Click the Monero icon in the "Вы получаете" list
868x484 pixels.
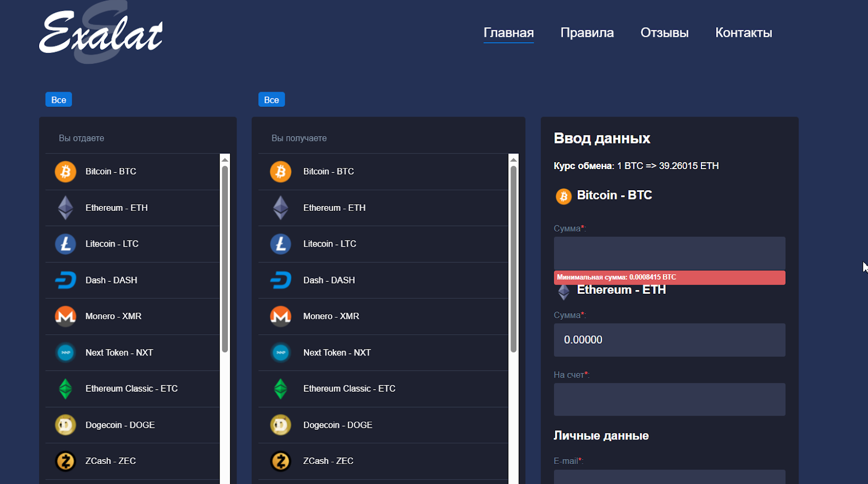point(280,316)
